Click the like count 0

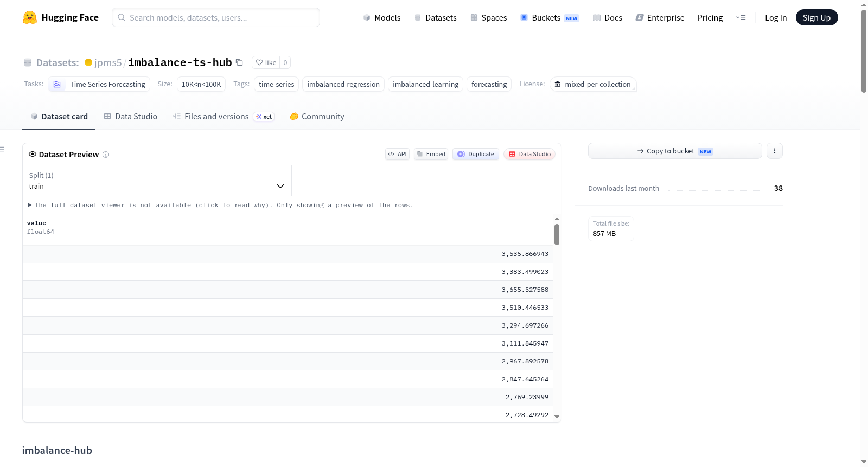(285, 62)
